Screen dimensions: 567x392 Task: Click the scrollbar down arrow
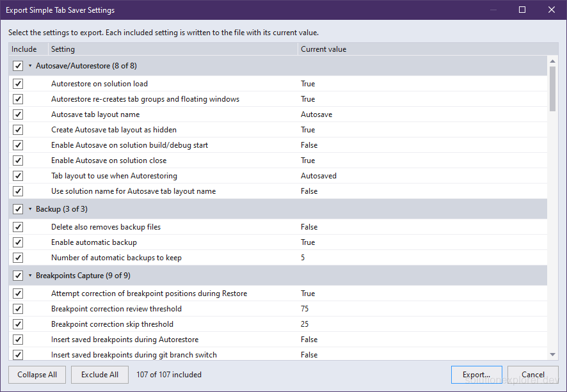[x=552, y=355]
